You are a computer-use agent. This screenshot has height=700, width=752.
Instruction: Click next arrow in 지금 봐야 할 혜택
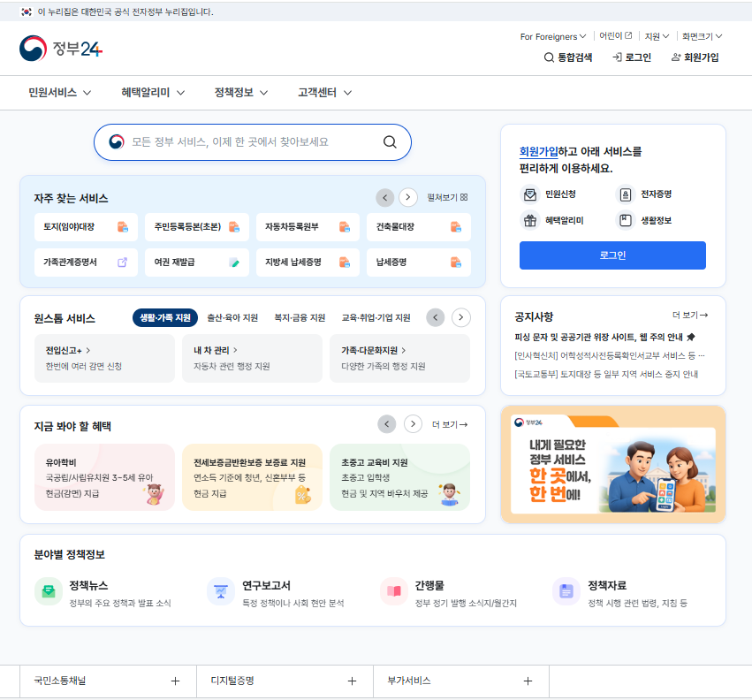(x=413, y=424)
